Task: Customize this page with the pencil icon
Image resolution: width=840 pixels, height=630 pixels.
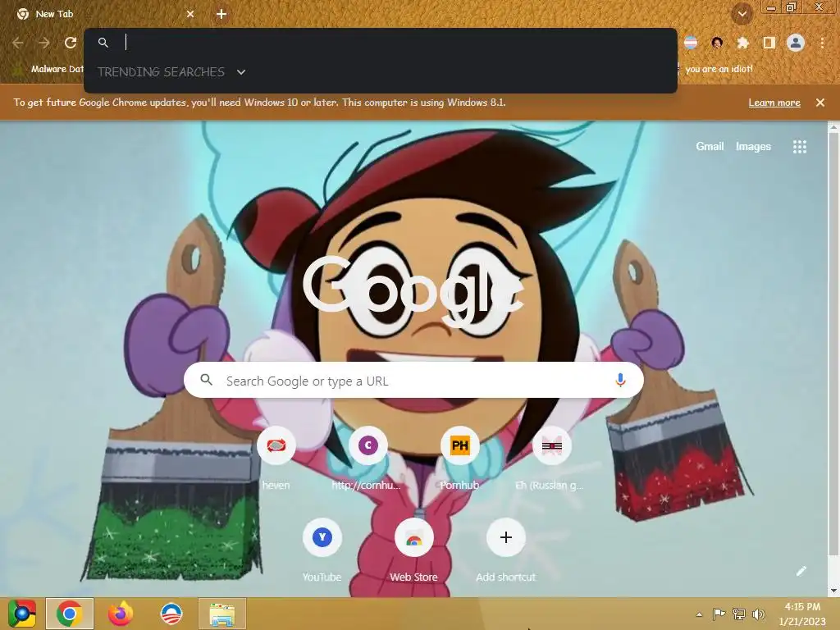Action: point(801,571)
